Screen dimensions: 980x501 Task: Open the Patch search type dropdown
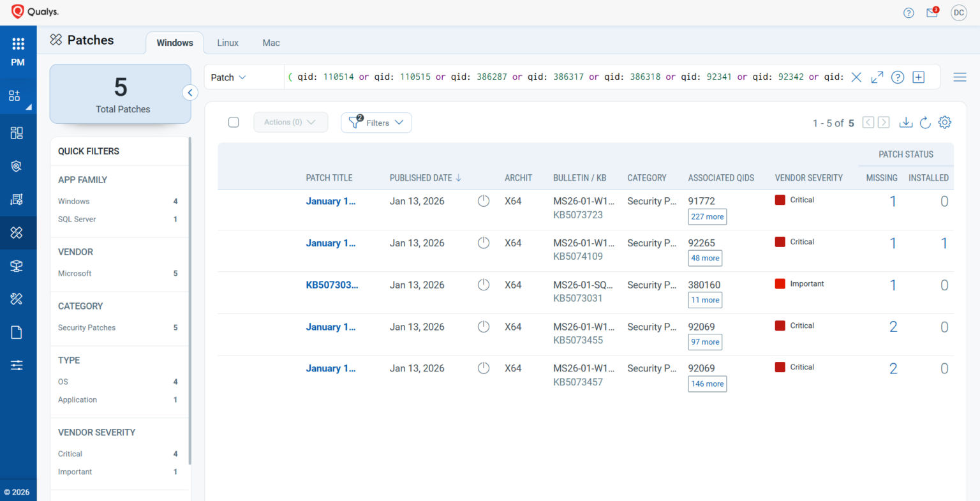tap(228, 77)
